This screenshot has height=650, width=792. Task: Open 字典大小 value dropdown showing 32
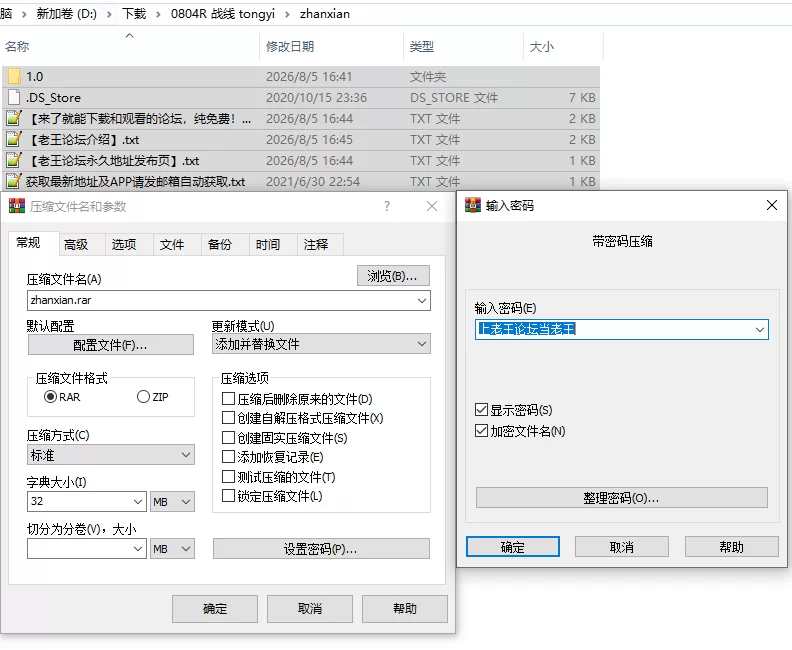coord(138,502)
